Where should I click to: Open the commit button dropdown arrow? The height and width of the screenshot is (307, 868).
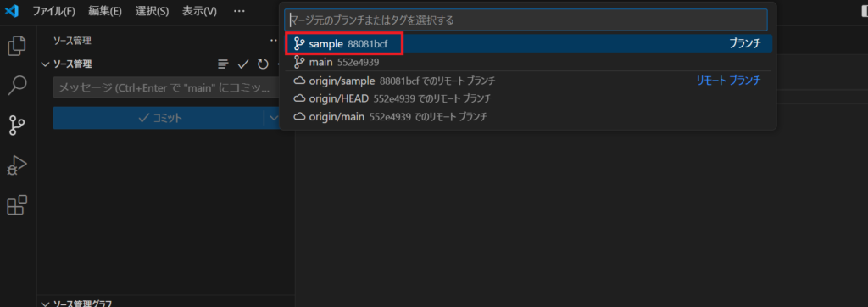(274, 118)
